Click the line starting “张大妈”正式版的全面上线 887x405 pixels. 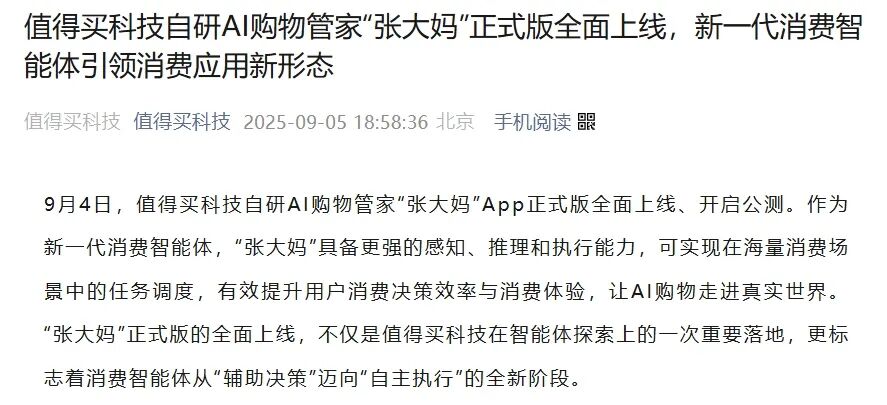[x=446, y=335]
